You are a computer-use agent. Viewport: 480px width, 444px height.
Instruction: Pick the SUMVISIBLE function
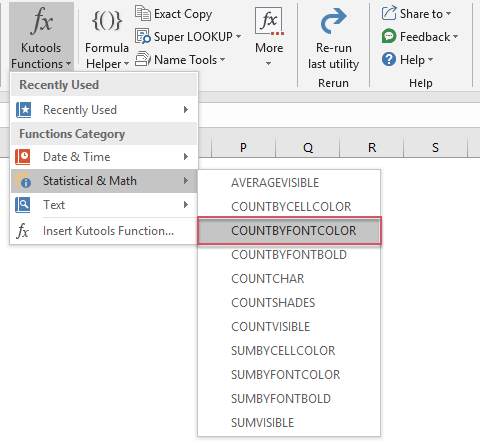click(289, 423)
